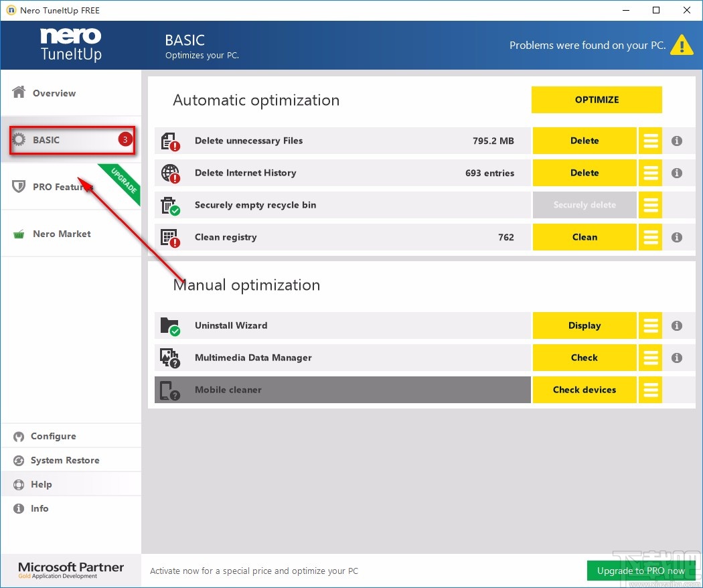Open options menu for Uninstall Wizard
This screenshot has height=588, width=703.
tap(651, 325)
